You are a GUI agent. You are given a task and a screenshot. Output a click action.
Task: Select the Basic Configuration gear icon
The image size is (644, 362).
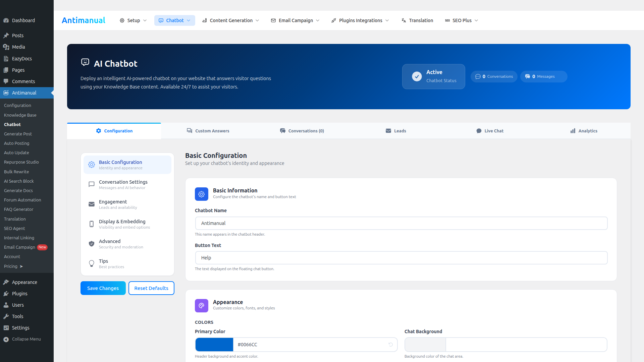pos(91,165)
